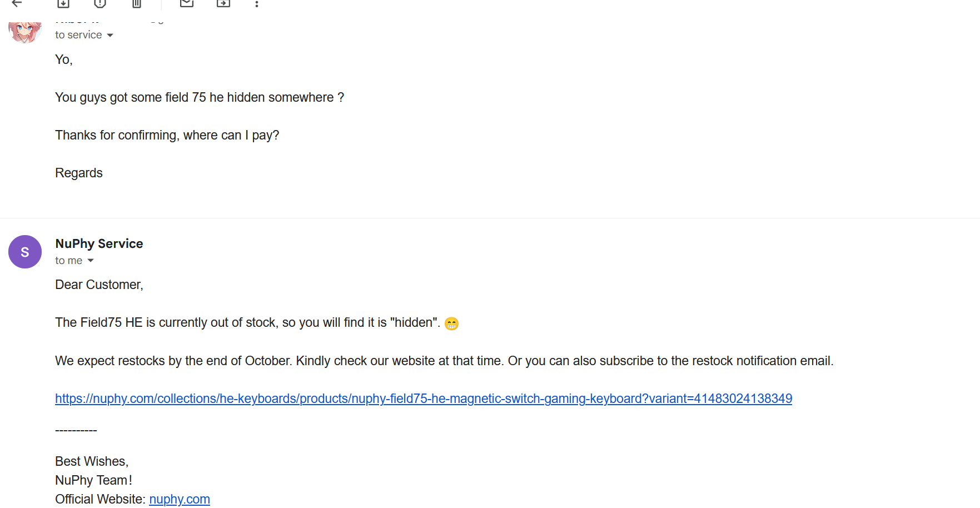
Task: Archive this email conversation
Action: pyautogui.click(x=63, y=3)
